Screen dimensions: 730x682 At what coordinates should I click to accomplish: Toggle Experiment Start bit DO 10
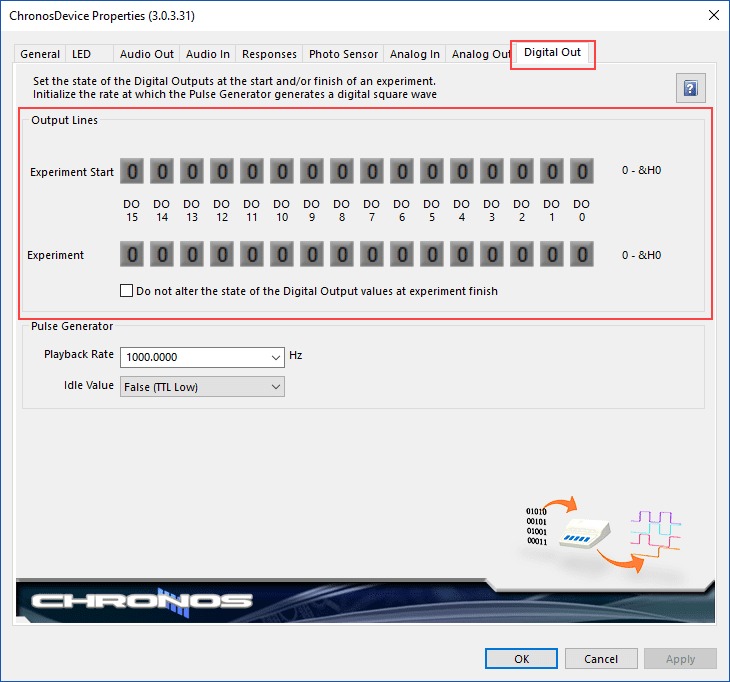(282, 171)
